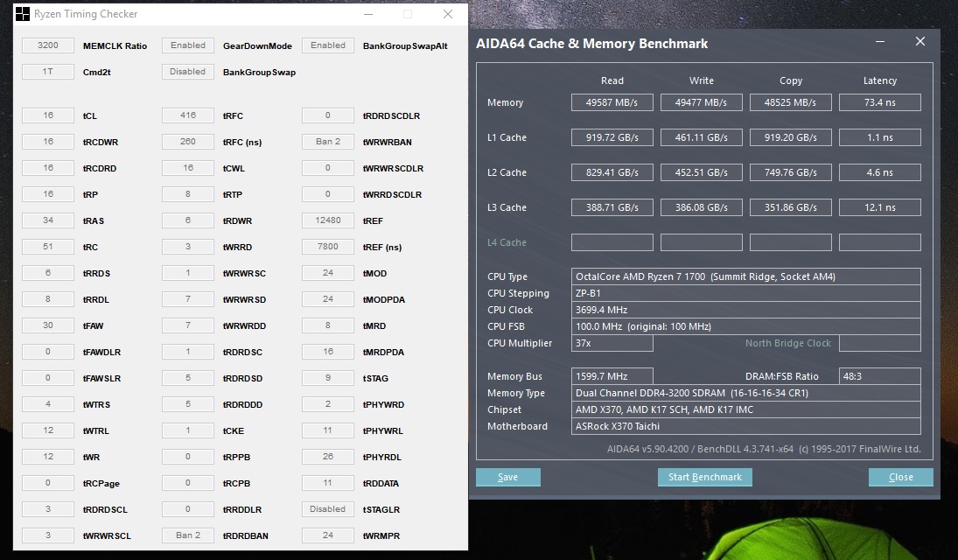Click the L3 Cache Latency 12.1 ns cell

coord(880,207)
